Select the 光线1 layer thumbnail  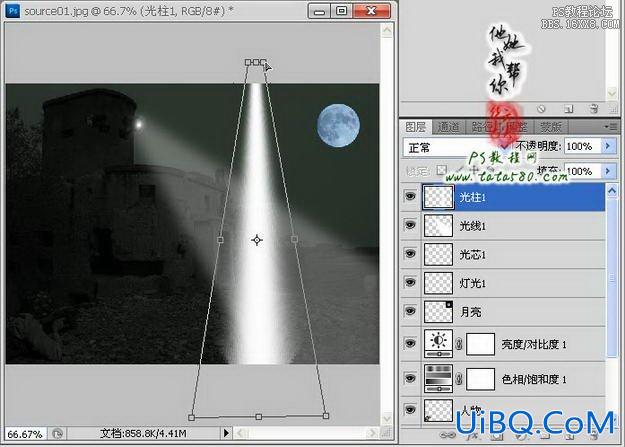pos(438,226)
